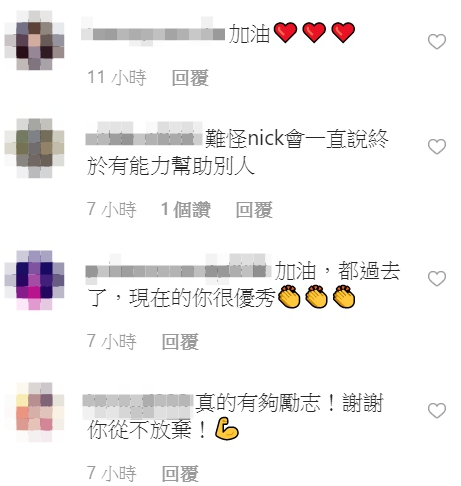The width and height of the screenshot is (461, 486).
Task: Click the 7 小時 timestamp under the biceps comment
Action: pyautogui.click(x=112, y=473)
